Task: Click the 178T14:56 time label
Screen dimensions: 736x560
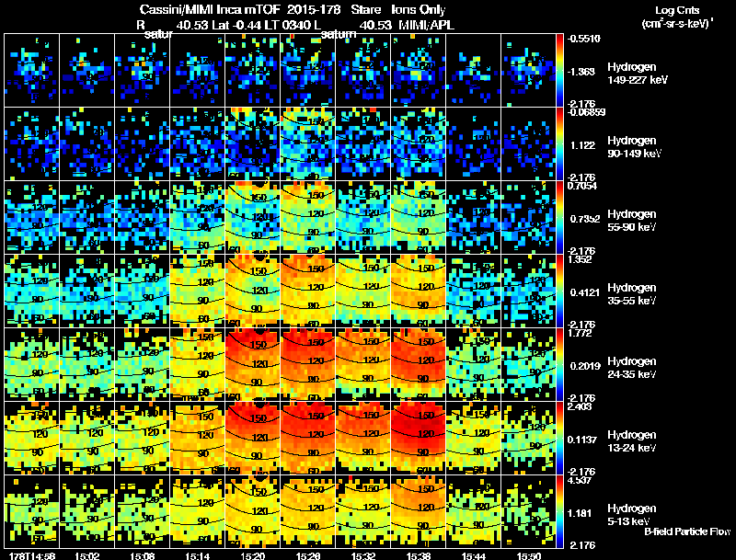Action: click(x=32, y=555)
